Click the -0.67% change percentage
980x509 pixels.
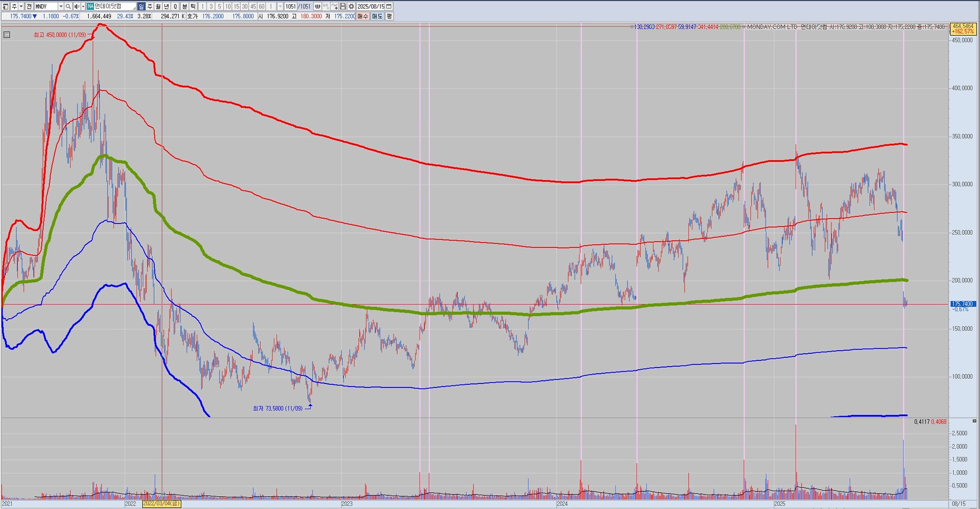[x=70, y=16]
